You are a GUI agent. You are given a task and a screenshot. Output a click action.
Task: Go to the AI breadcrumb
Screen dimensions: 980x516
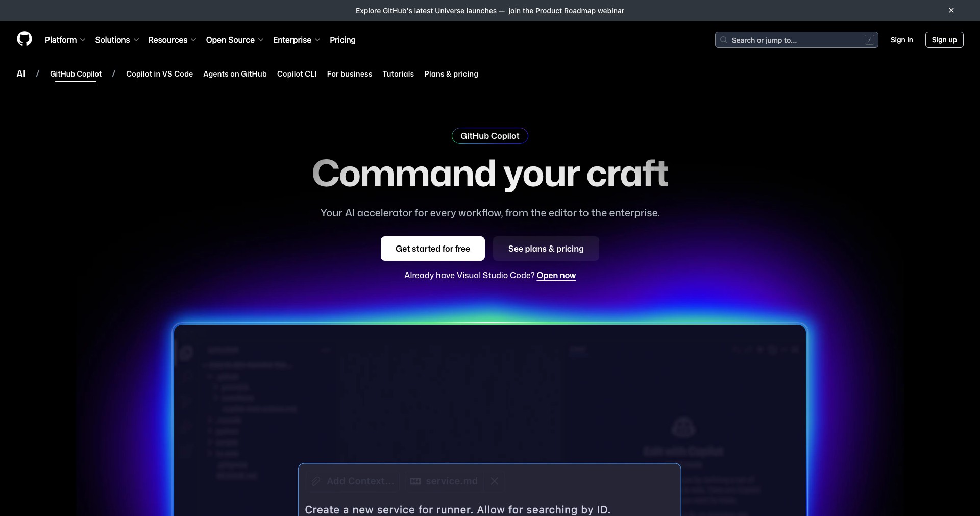21,74
